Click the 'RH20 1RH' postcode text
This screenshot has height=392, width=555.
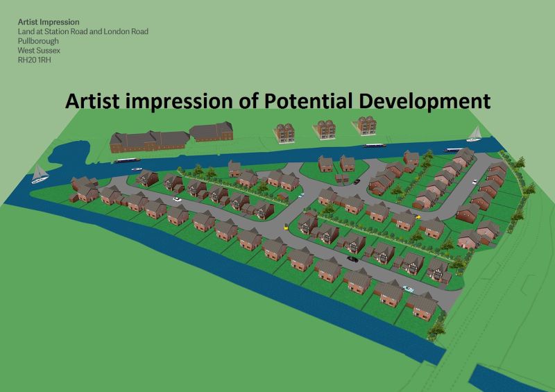pos(34,60)
